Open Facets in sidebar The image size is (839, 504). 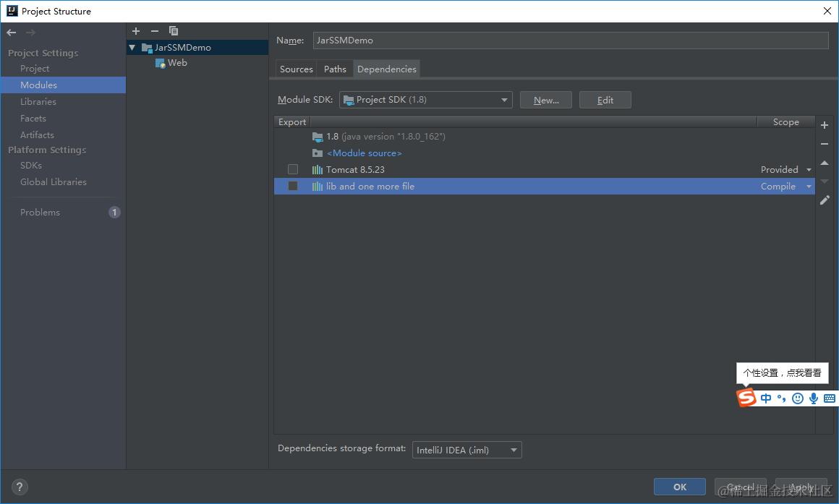33,119
